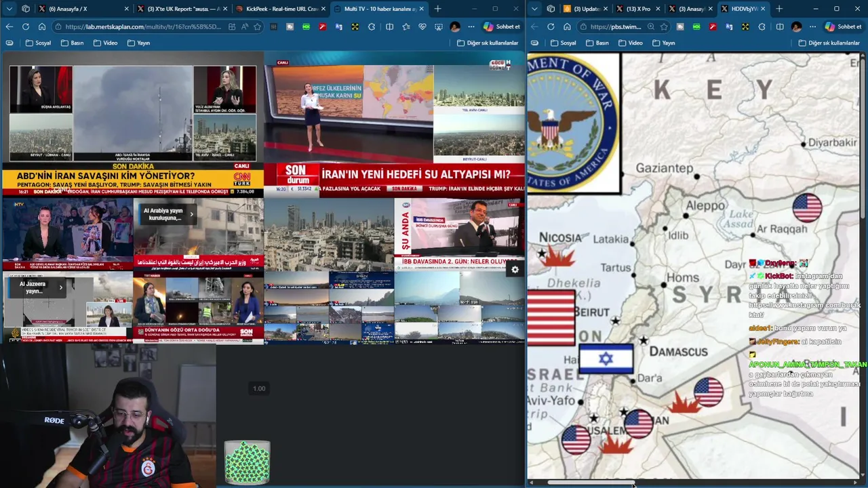868x488 pixels.
Task: Close the HDDVbjY image tab
Action: (763, 9)
